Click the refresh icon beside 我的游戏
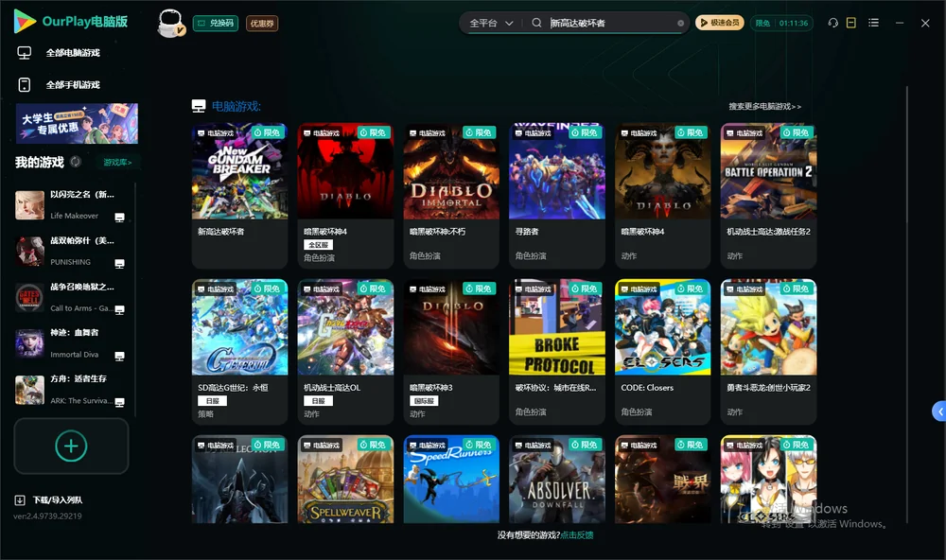Viewport: 946px width, 560px height. [76, 162]
